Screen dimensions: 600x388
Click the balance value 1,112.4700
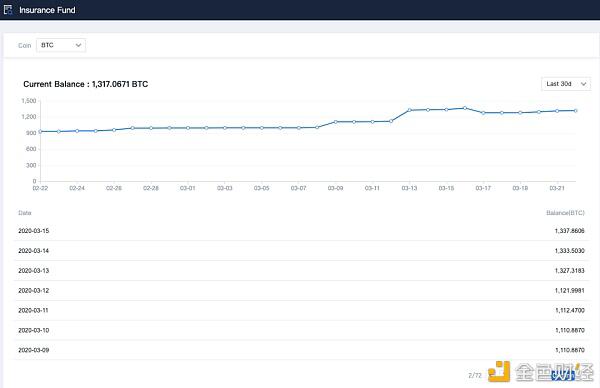[x=570, y=310]
